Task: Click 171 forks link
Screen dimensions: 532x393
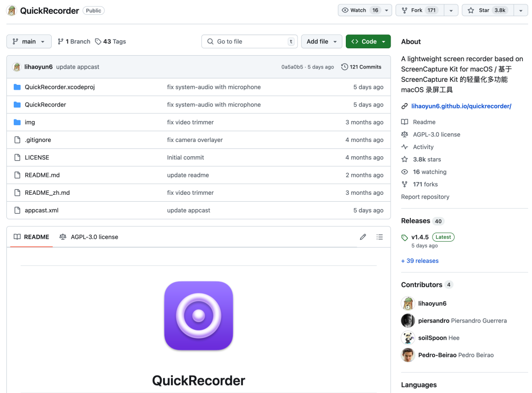Action: click(425, 184)
